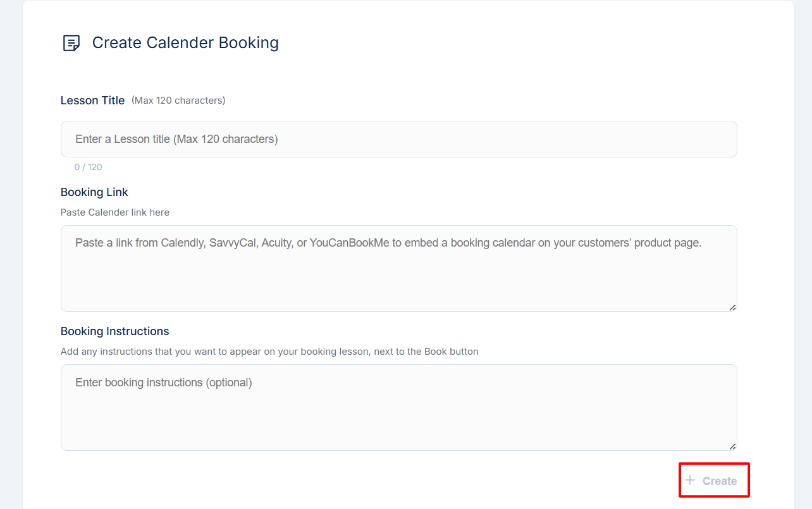Click the gray page background outside the form card
The image size is (812, 509).
pos(11,253)
